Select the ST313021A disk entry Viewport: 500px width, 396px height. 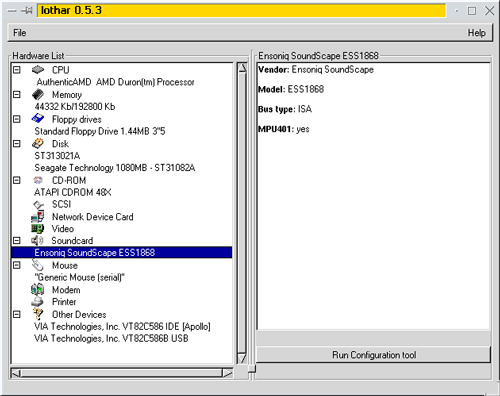click(x=57, y=156)
